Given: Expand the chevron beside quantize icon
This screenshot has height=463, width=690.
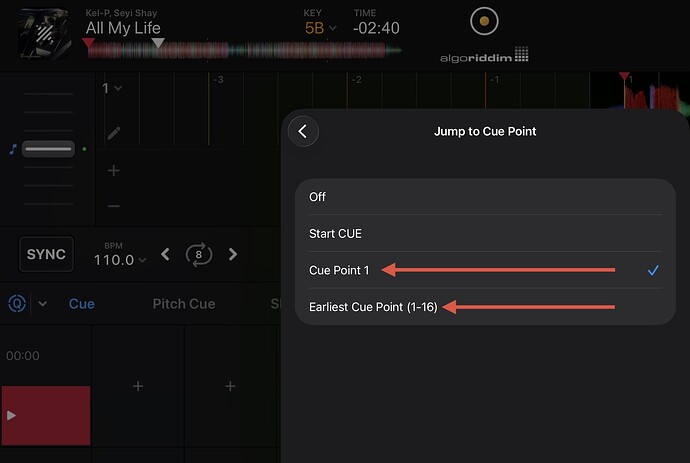Looking at the screenshot, I should click(42, 304).
